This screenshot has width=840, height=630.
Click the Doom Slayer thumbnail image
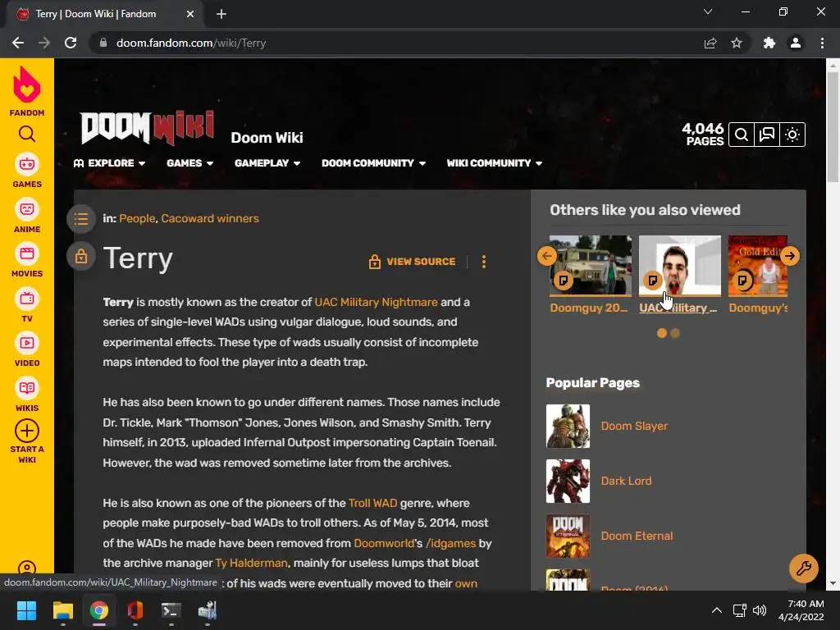568,426
